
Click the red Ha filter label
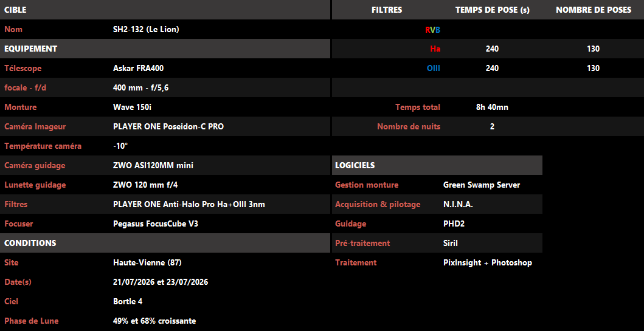[x=435, y=49]
